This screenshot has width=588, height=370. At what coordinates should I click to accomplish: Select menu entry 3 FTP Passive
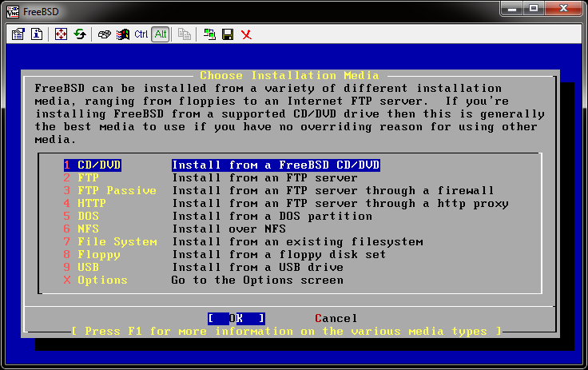110,191
